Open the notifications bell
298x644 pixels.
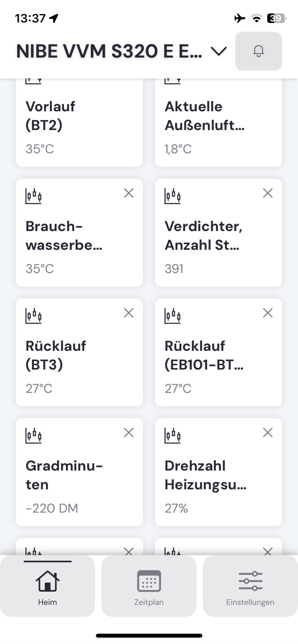tap(258, 51)
